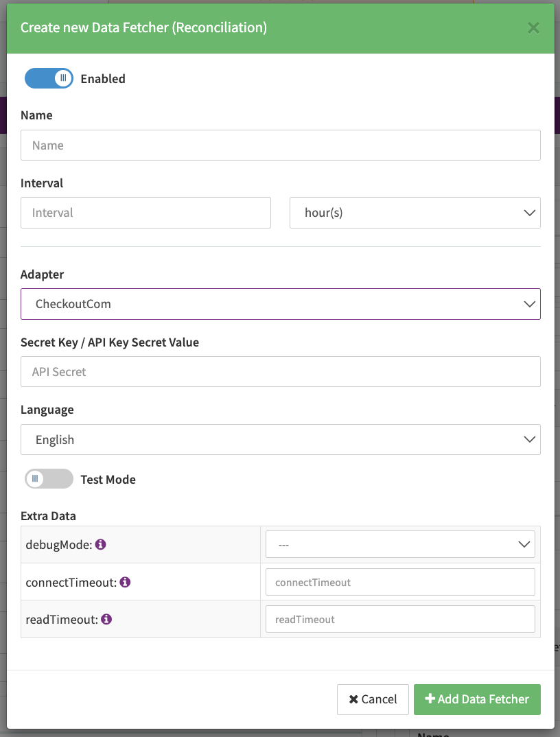Click the debugMode info icon
The image size is (560, 737).
coord(100,544)
